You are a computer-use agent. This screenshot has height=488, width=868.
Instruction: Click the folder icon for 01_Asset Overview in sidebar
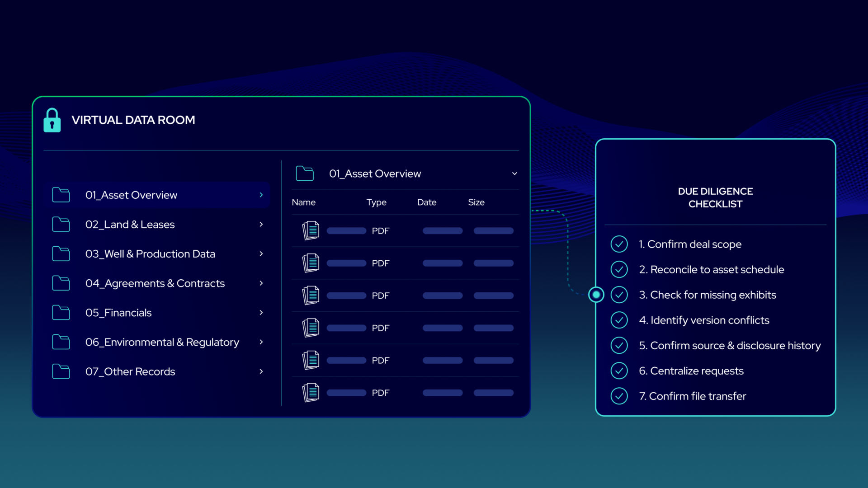(61, 195)
